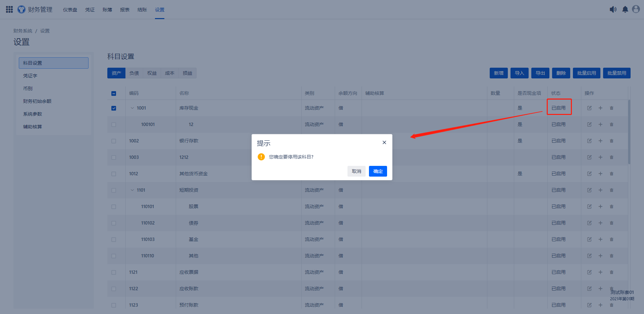Confirm with the 确定 button
Viewport: 644px width, 314px height.
point(378,171)
